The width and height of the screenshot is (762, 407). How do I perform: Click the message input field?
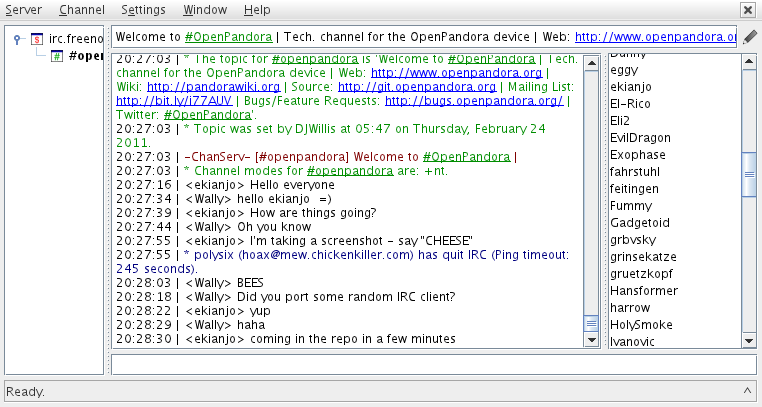pyautogui.click(x=433, y=365)
